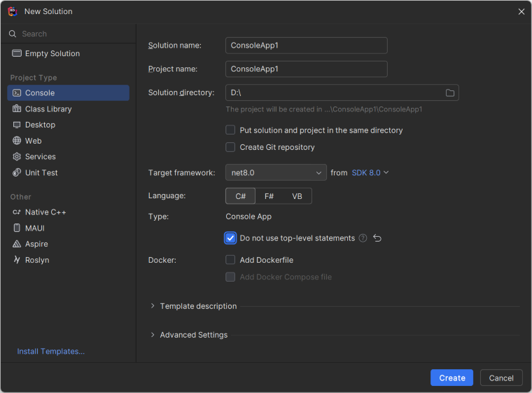Open the SDK 8.0 version selector

(x=370, y=172)
